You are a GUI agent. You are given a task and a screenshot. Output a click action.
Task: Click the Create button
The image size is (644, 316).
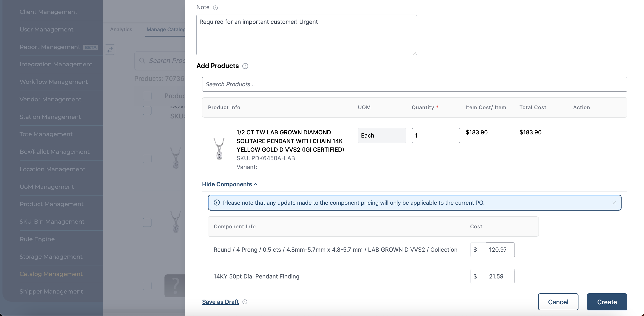click(607, 302)
